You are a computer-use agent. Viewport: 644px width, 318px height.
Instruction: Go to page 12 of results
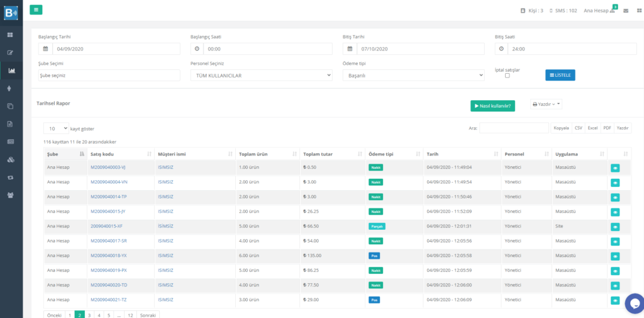(130, 315)
